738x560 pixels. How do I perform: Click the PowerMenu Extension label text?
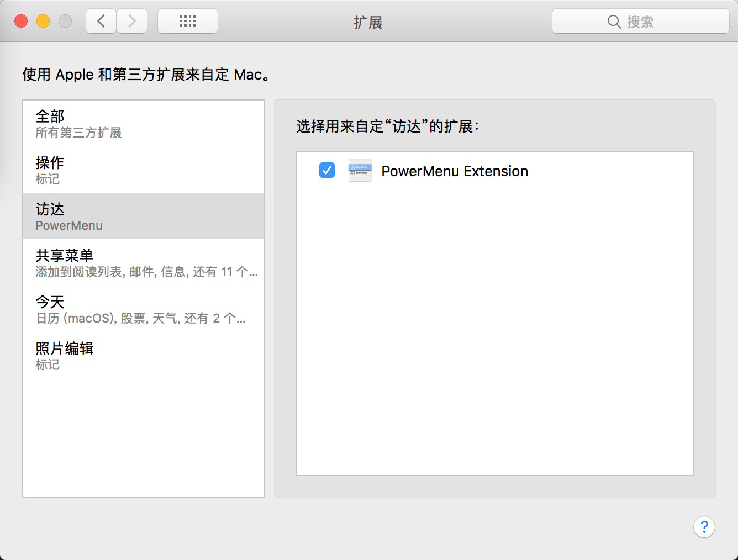click(x=455, y=171)
